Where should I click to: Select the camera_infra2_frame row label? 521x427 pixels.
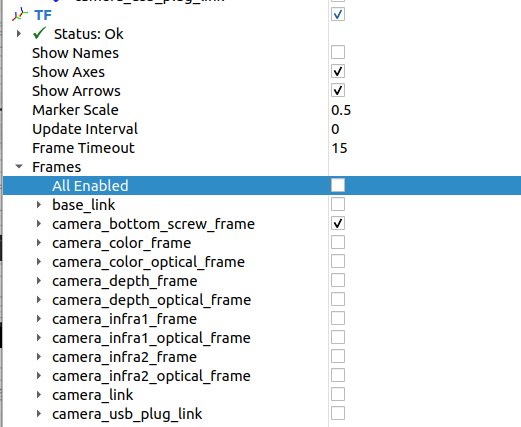(124, 357)
